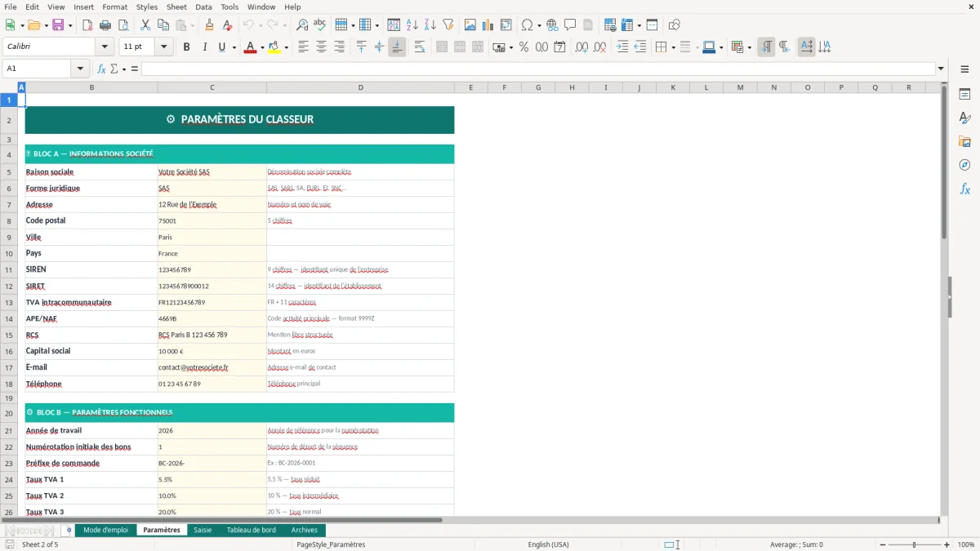
Task: Open Find and Replace
Action: [302, 25]
